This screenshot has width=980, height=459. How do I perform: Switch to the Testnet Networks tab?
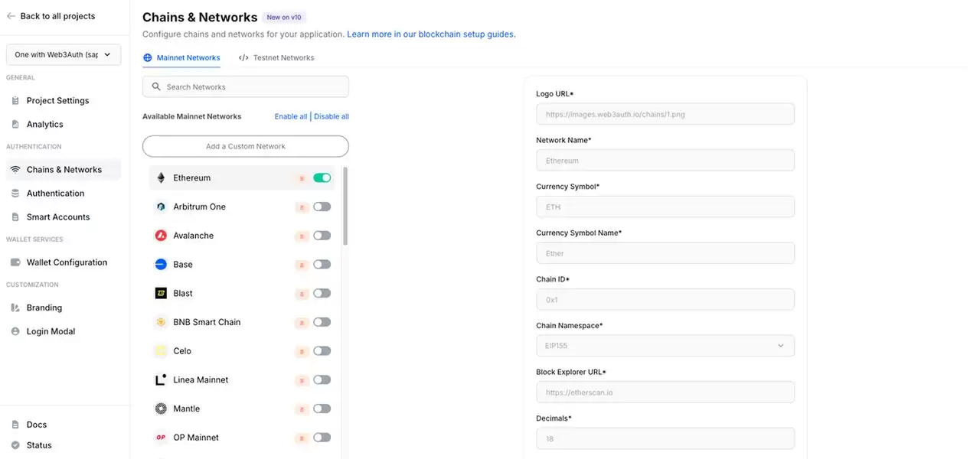[x=284, y=57]
